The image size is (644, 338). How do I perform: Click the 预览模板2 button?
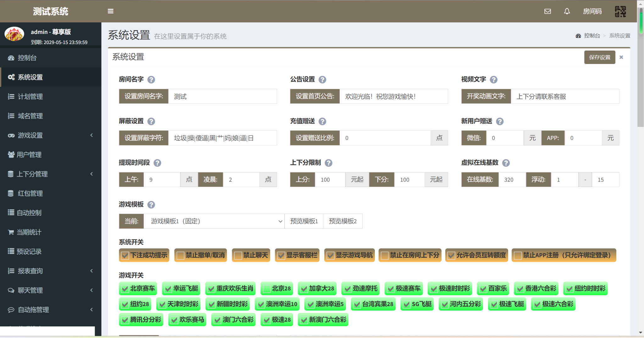click(342, 221)
